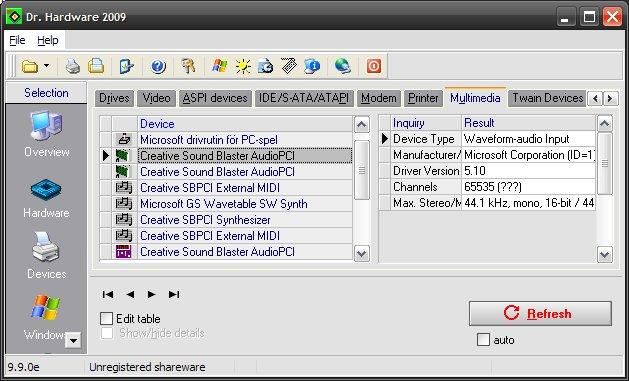Click device list scroll down arrow
The width and height of the screenshot is (629, 381).
tap(362, 253)
